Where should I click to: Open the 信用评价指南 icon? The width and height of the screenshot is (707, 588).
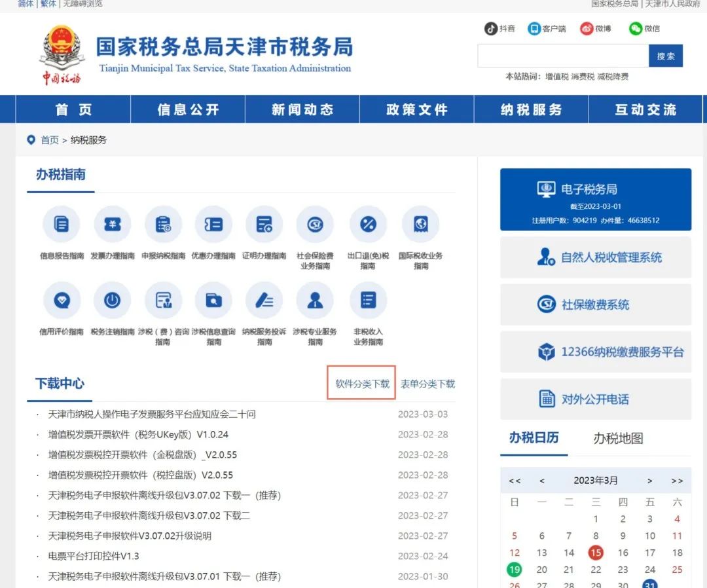(62, 301)
